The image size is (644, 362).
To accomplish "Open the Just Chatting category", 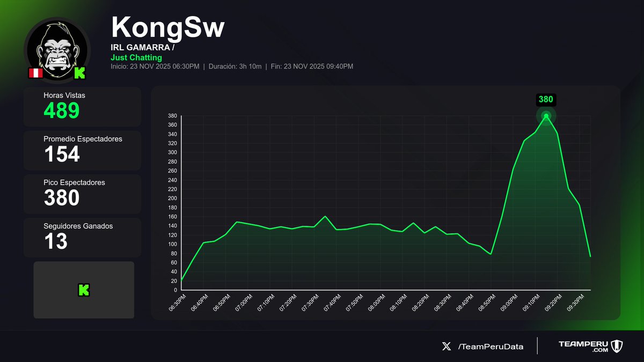I will 136,57.
